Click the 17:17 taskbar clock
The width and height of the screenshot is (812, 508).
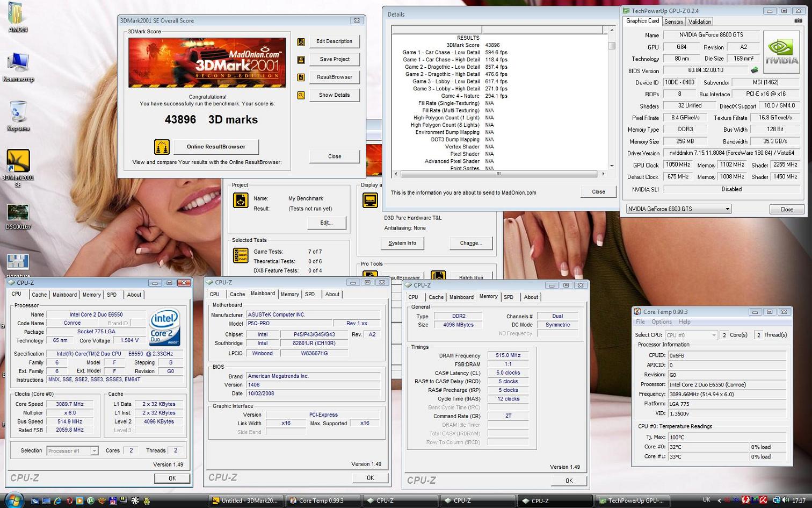[799, 500]
